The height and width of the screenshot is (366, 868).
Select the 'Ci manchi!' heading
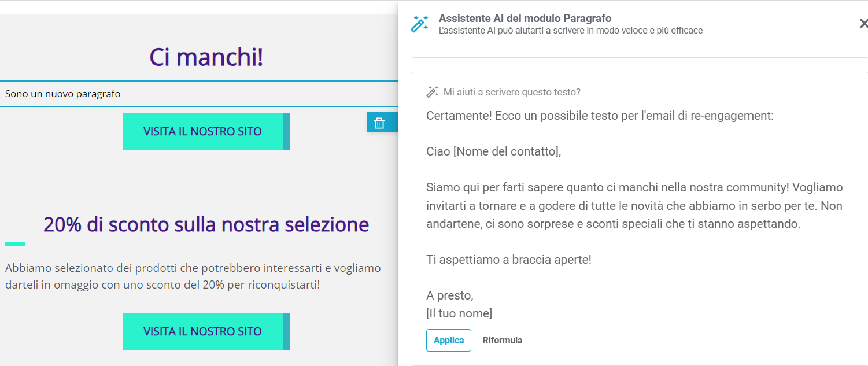point(206,57)
